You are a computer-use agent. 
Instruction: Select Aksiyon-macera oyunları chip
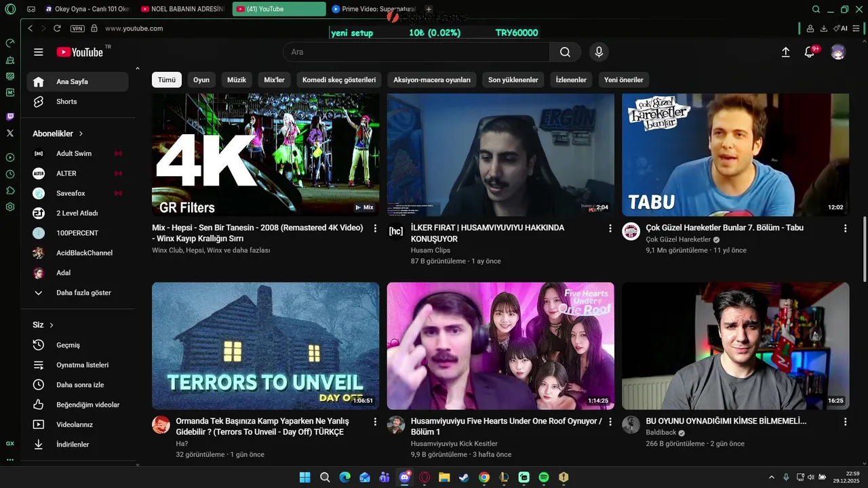click(x=432, y=80)
